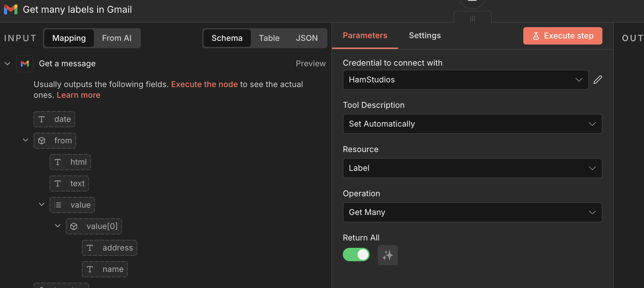
Task: Open the Operation dropdown showing Get Many
Action: click(472, 212)
